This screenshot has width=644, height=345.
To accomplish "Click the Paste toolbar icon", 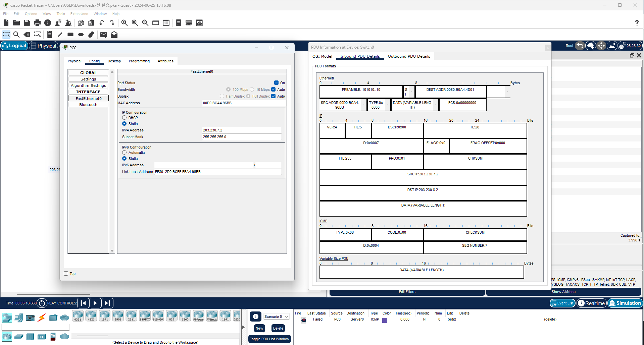I will (91, 23).
